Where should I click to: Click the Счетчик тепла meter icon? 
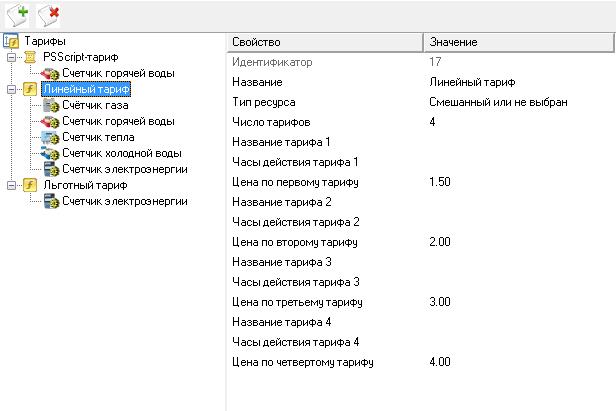pyautogui.click(x=51, y=137)
